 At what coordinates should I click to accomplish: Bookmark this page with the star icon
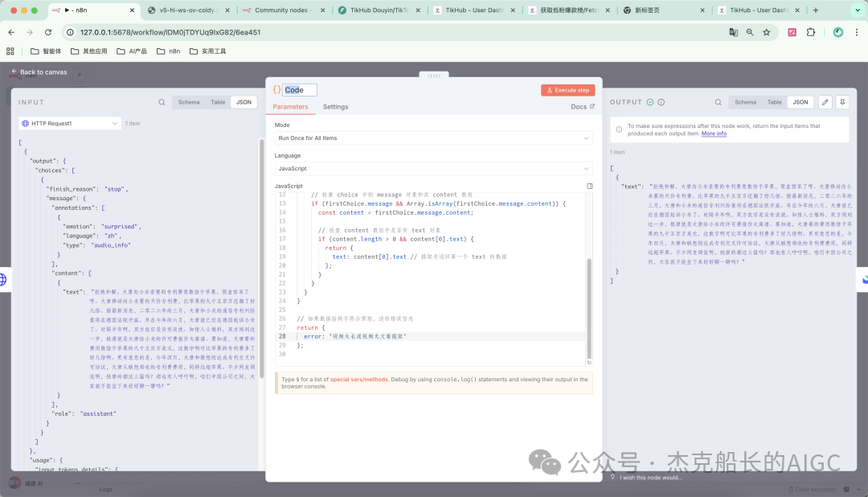click(x=767, y=32)
